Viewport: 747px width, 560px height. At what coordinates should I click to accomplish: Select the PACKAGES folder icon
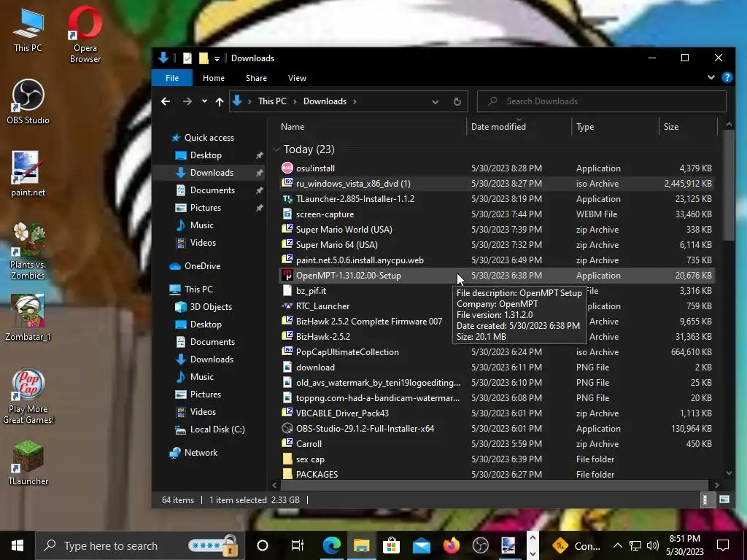click(x=287, y=474)
